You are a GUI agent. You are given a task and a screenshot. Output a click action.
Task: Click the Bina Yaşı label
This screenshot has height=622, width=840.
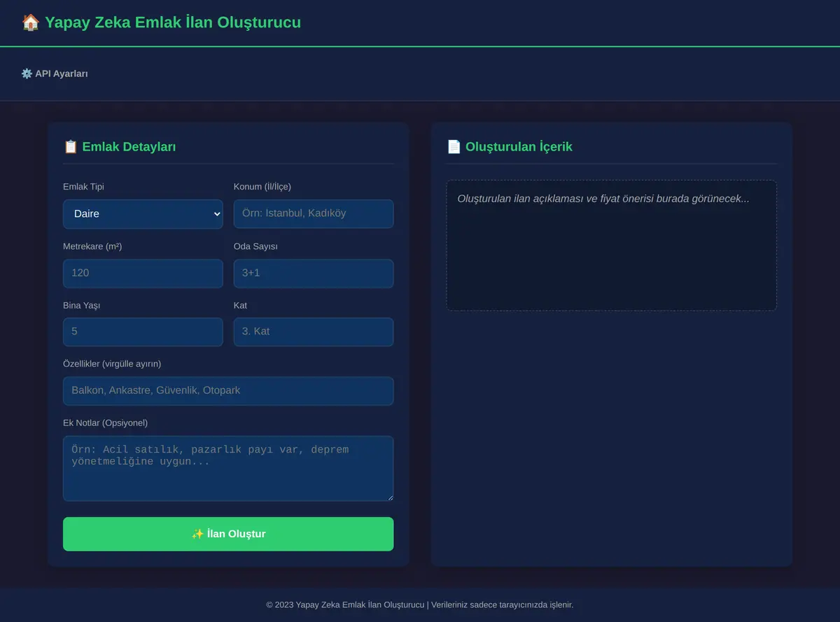click(82, 305)
